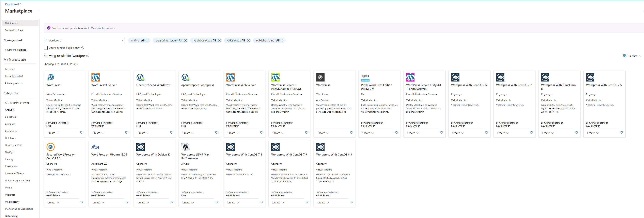Open the Operating System filter pill
Viewport: 644px width, 218px height.
click(x=169, y=40)
